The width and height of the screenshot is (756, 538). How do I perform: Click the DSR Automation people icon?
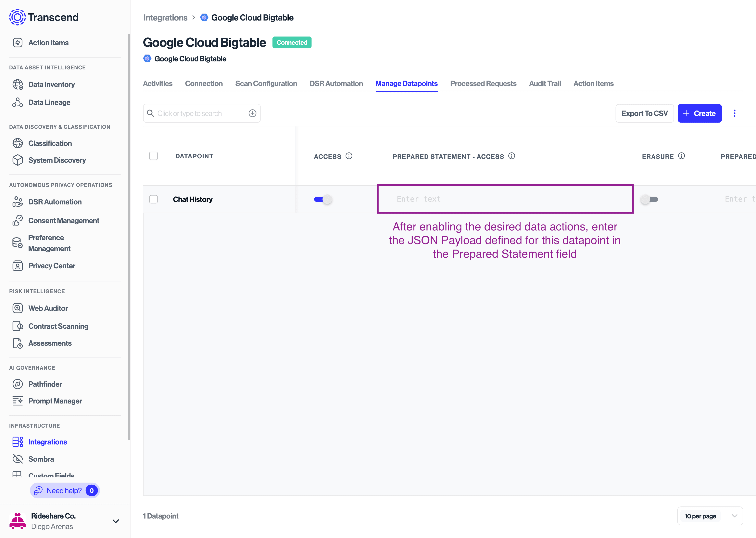(18, 202)
